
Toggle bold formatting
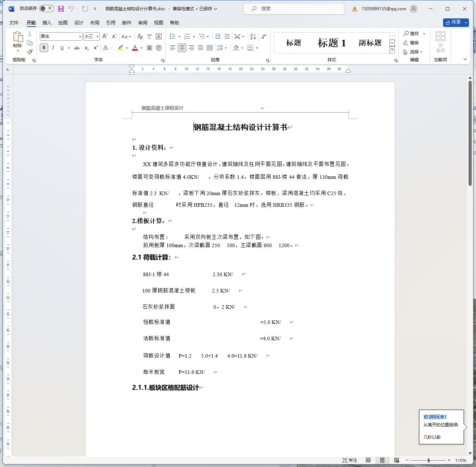click(x=44, y=48)
